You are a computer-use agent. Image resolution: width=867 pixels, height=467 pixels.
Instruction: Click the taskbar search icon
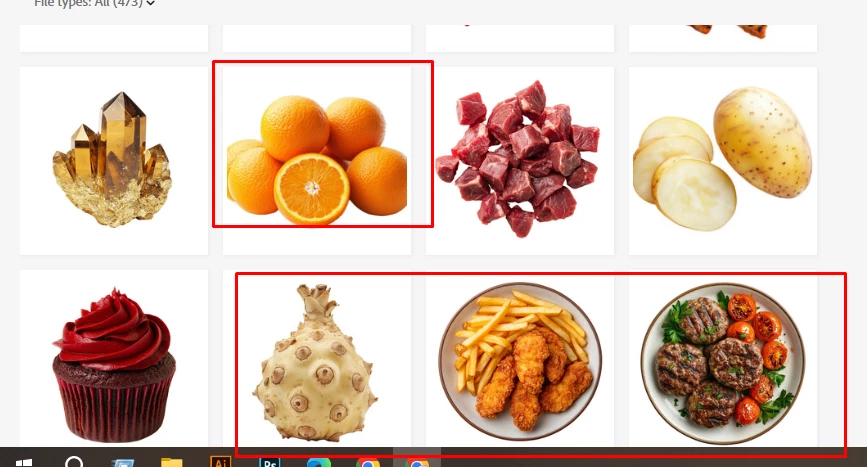click(x=74, y=461)
